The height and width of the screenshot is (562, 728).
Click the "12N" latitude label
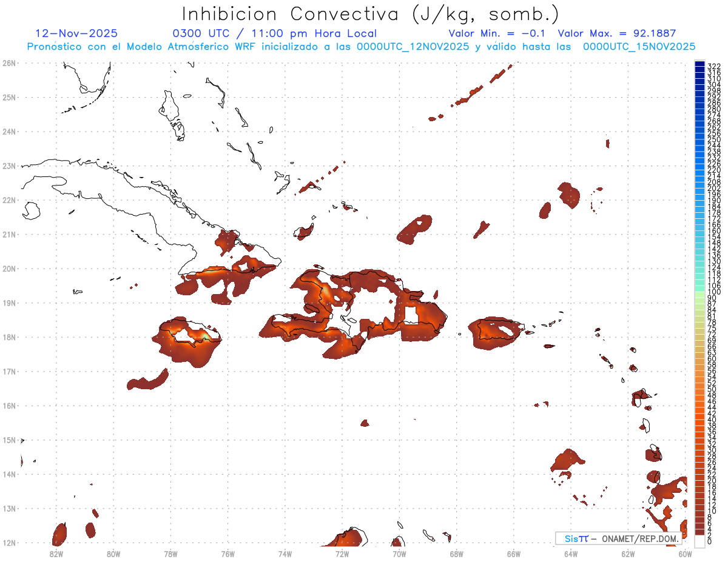[x=8, y=543]
